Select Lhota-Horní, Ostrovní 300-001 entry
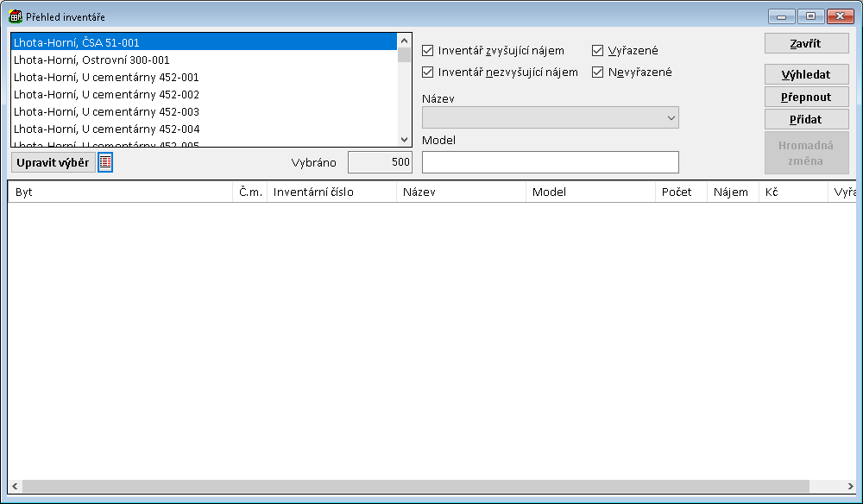The width and height of the screenshot is (863, 504). (x=91, y=60)
